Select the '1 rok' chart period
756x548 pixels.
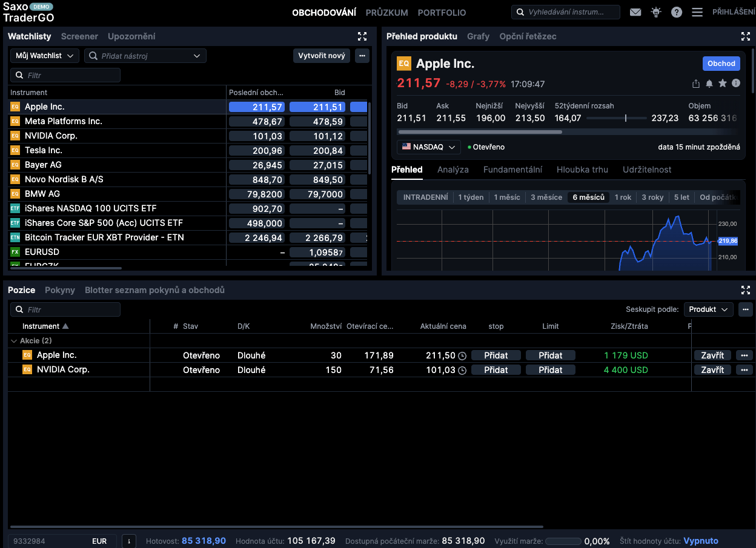[x=623, y=197]
